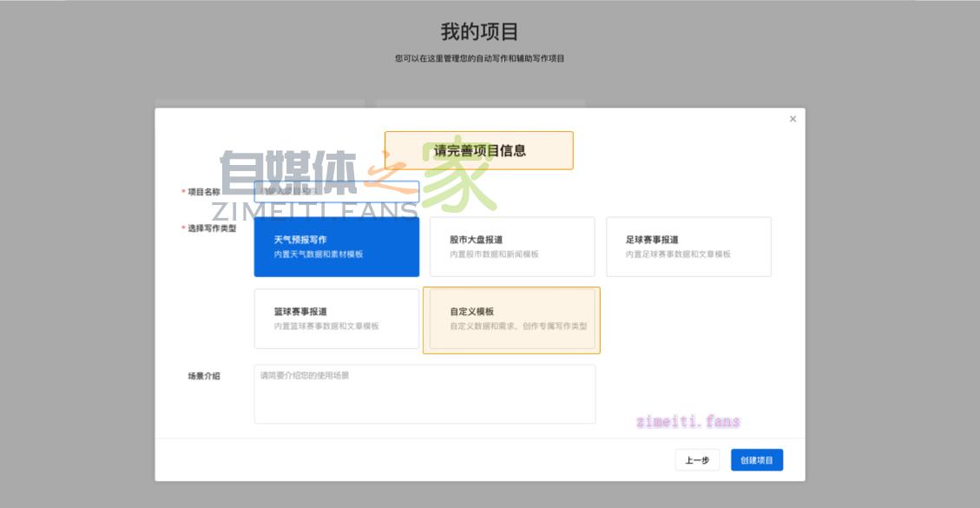Pick the 足球赛事报道 writing type

(688, 247)
